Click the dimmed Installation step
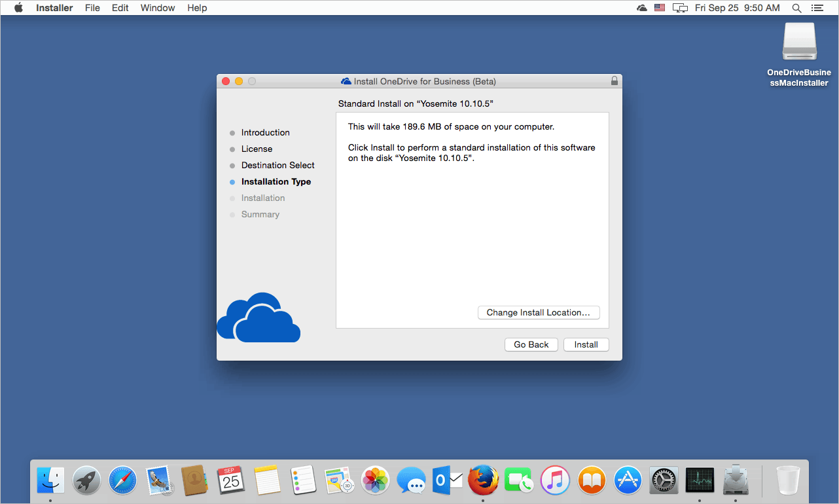The height and width of the screenshot is (504, 839). point(262,198)
